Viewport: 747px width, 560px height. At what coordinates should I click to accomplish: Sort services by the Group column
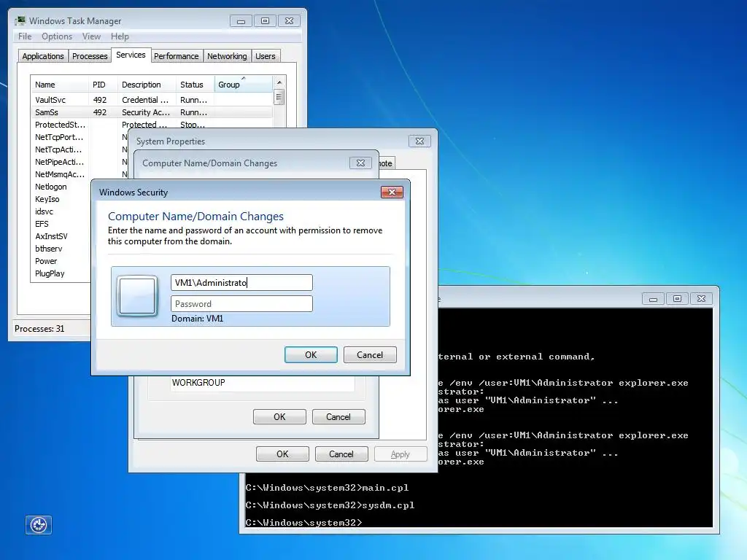pyautogui.click(x=244, y=85)
